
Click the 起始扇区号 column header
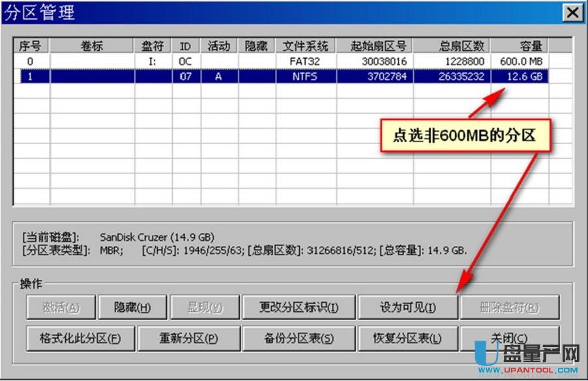(375, 46)
